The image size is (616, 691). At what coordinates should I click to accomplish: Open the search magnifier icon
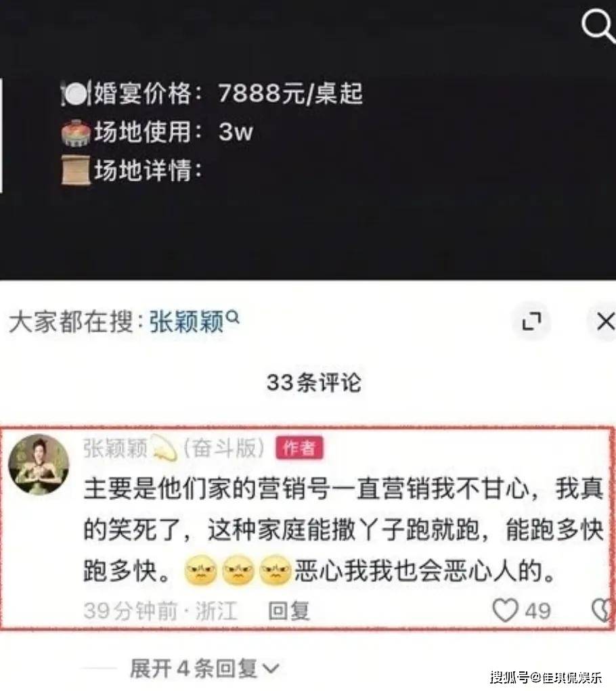(x=598, y=26)
